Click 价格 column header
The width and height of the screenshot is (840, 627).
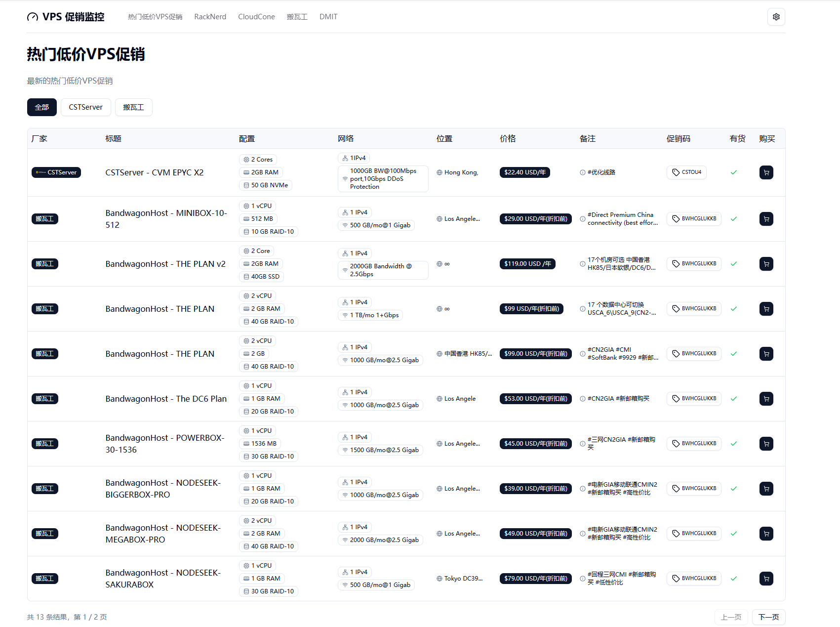(x=508, y=139)
